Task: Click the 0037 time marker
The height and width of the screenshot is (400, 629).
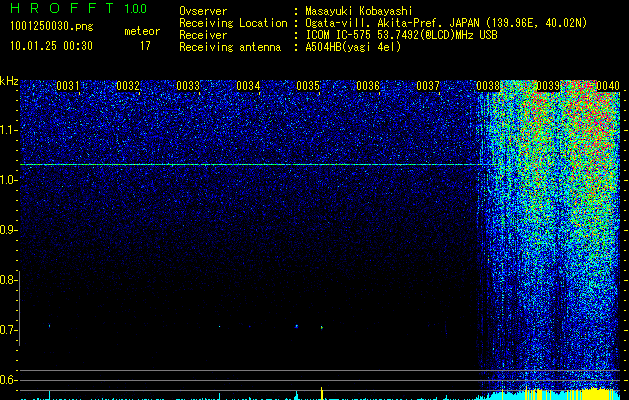Action: click(x=428, y=86)
